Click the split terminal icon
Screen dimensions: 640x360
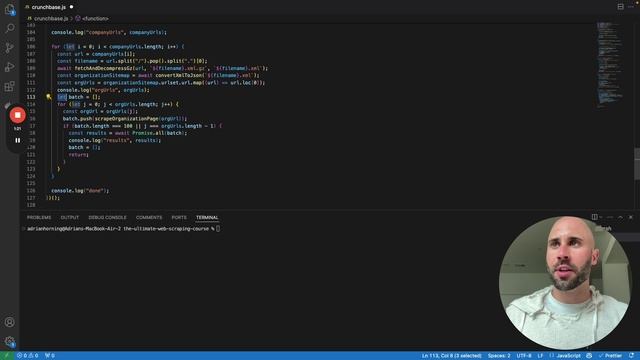[x=594, y=217]
